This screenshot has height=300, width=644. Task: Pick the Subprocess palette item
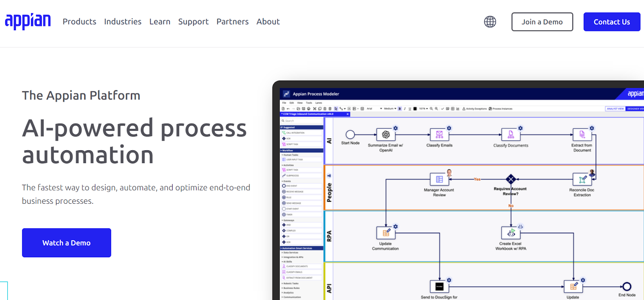(302, 176)
